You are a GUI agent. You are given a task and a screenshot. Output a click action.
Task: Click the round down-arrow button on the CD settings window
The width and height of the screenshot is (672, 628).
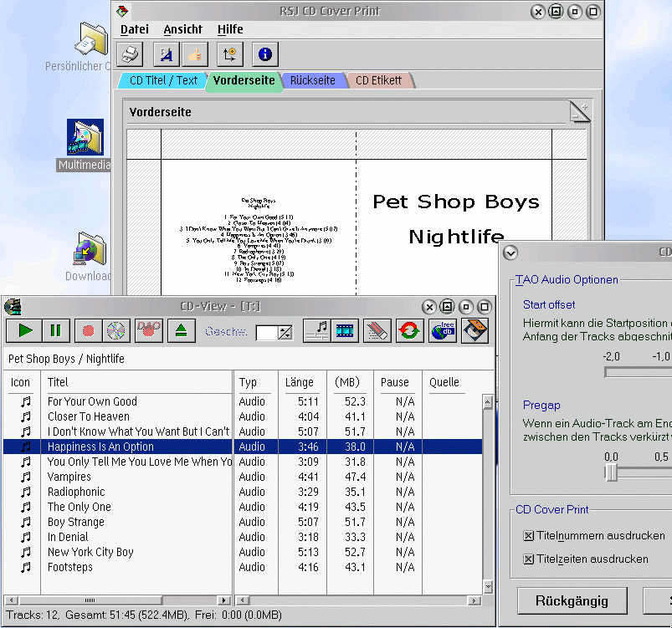coord(510,253)
